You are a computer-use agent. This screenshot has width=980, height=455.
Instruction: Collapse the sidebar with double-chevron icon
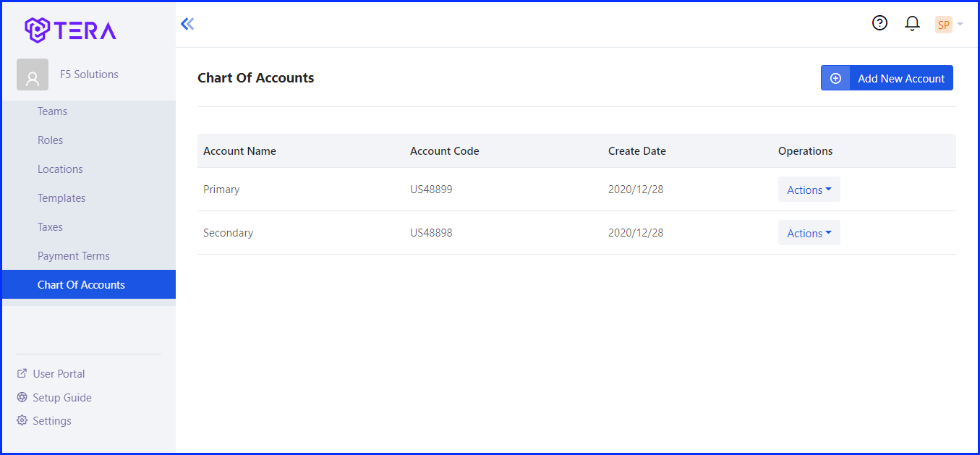(187, 24)
